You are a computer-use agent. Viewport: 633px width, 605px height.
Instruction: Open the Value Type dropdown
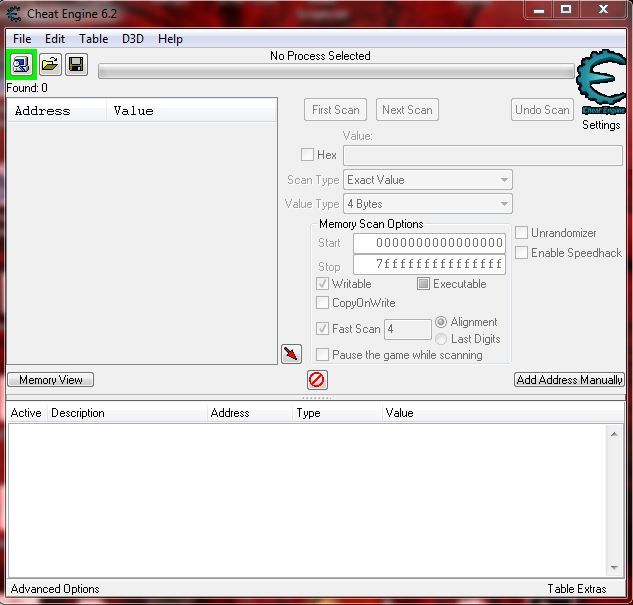click(x=428, y=204)
